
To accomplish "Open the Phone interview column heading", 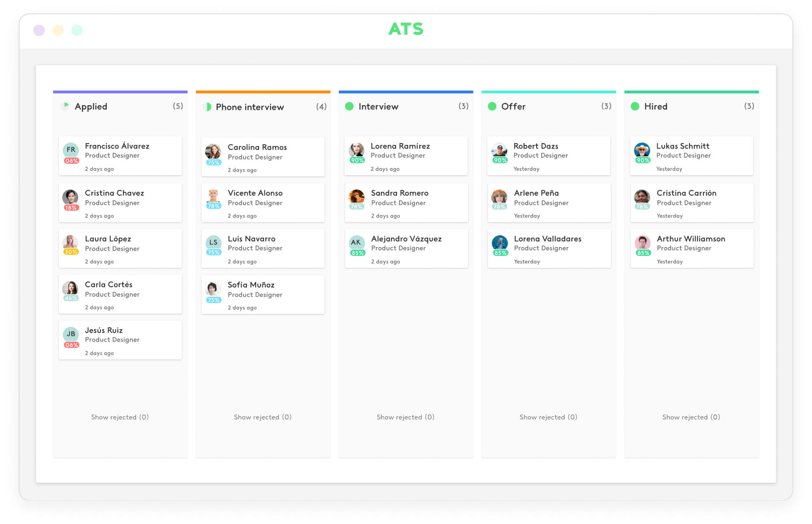I will (250, 107).
